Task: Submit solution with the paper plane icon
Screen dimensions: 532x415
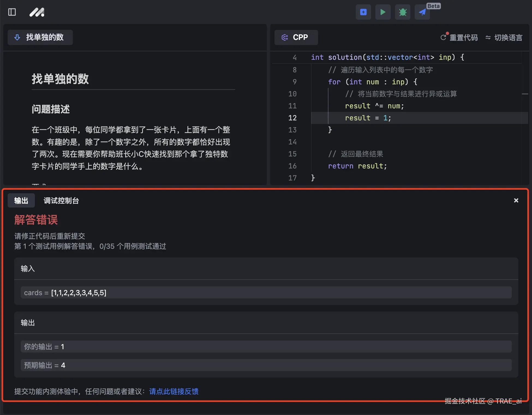Action: [422, 12]
